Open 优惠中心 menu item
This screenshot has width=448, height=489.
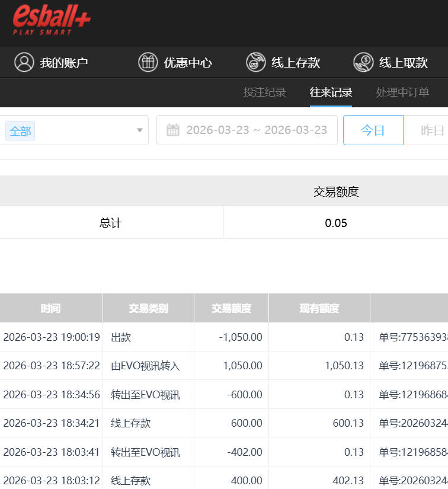(188, 63)
